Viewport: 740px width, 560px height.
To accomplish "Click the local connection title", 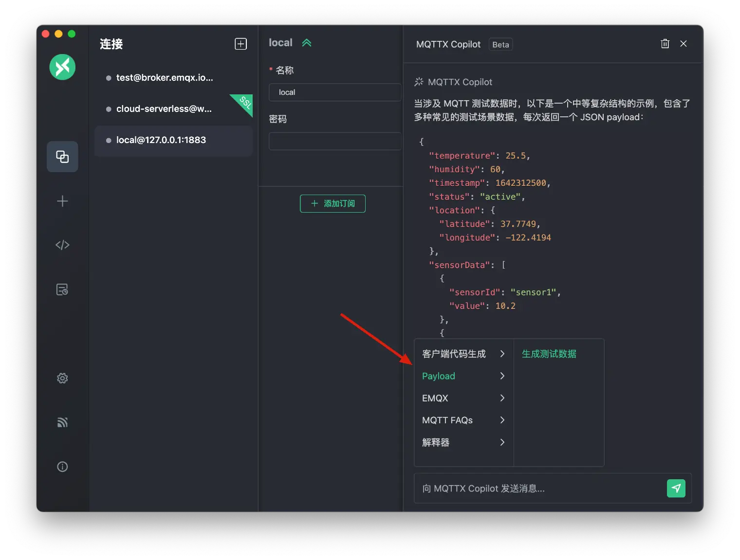I will click(x=280, y=43).
